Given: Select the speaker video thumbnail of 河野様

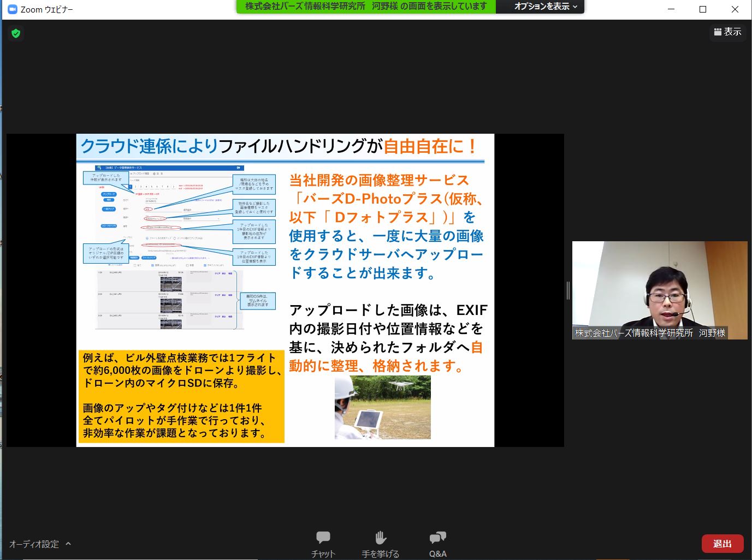Looking at the screenshot, I should click(x=660, y=290).
